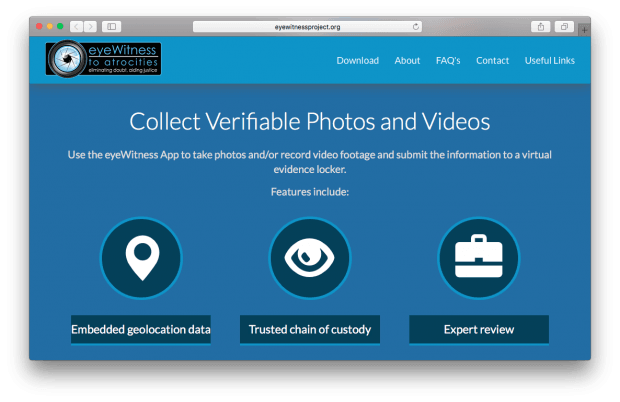Viewport: 620px width, 402px height.
Task: Click the eye circle icon
Action: (310, 258)
